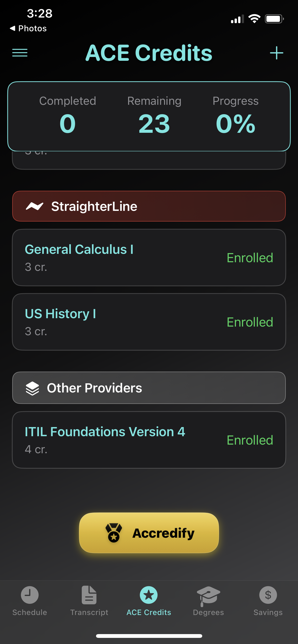Tap the 0% Progress indicator

[236, 124]
